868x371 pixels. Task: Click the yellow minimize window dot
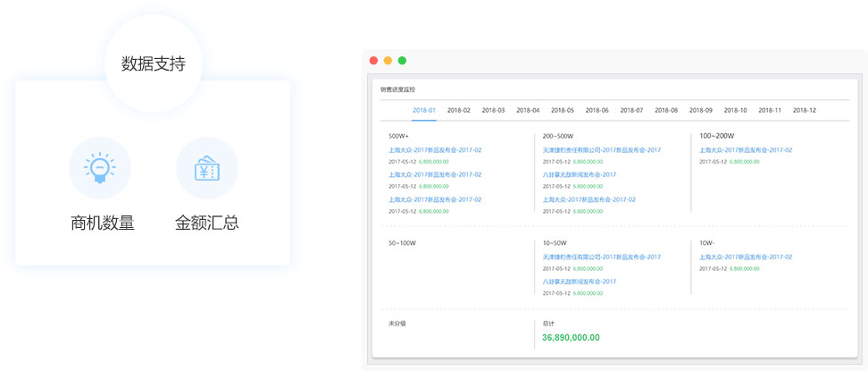388,61
